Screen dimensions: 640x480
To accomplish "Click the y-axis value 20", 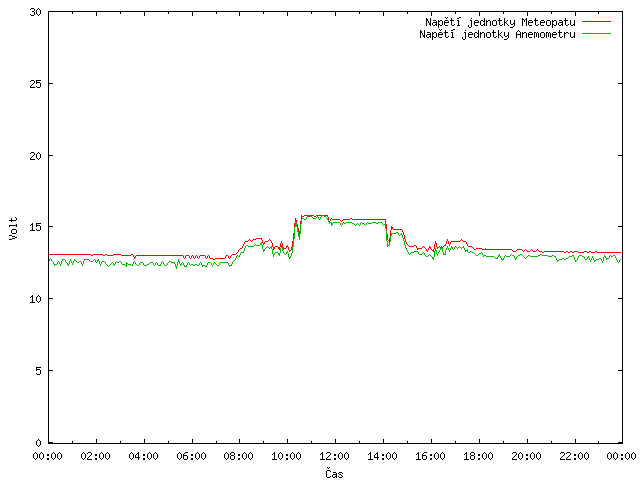I will [36, 156].
